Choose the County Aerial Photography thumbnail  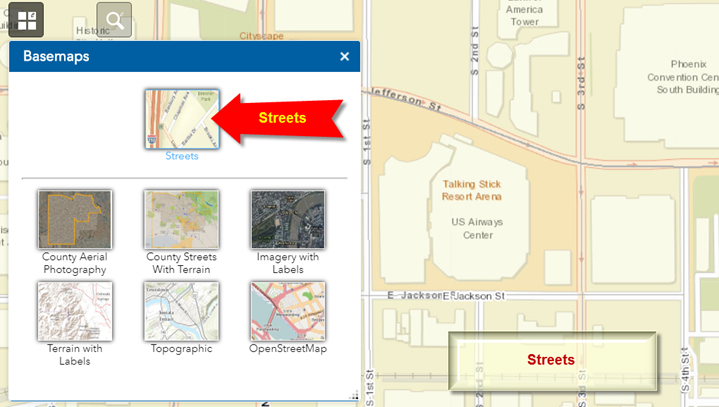(x=74, y=219)
